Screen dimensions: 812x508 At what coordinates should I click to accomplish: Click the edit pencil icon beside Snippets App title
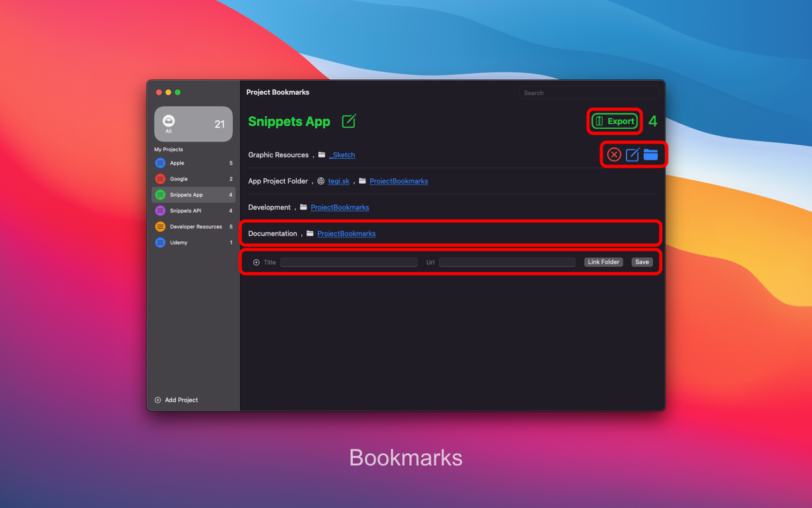(x=349, y=121)
